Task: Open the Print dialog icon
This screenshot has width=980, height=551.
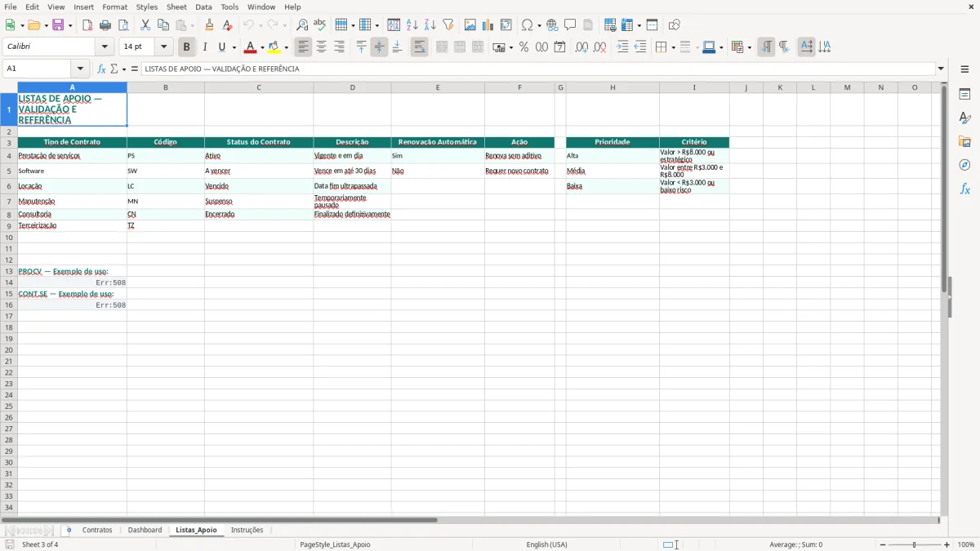Action: click(105, 25)
